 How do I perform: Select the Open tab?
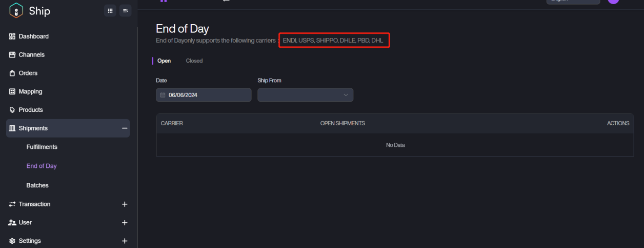tap(164, 61)
